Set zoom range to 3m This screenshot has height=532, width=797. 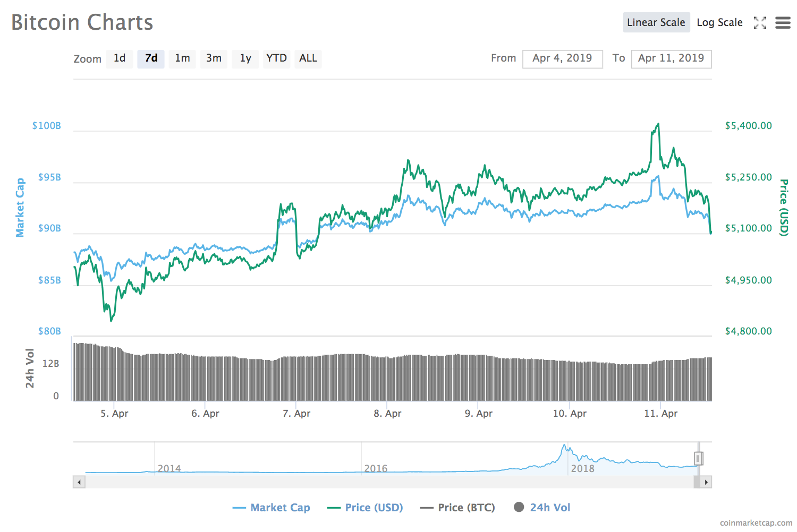214,58
